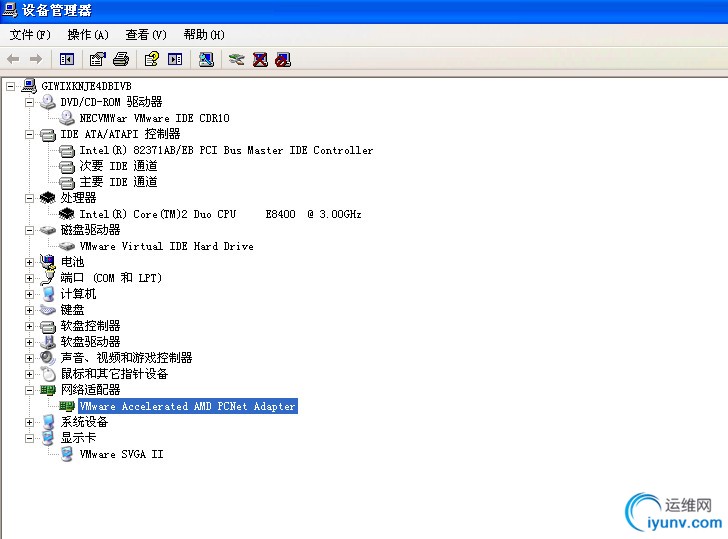The image size is (728, 539).
Task: Collapse the 处理器 category
Action: 29,198
